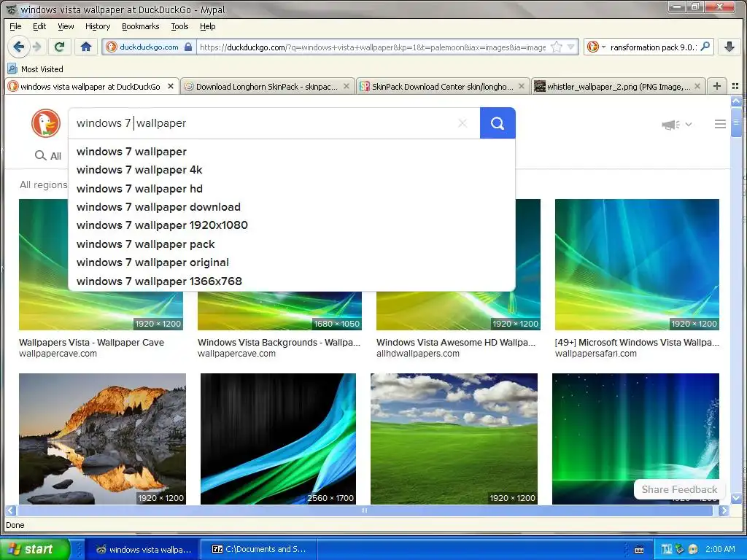Click the taskbar clock showing 2:00 AM
Screen dimensions: 747x560
pos(720,549)
